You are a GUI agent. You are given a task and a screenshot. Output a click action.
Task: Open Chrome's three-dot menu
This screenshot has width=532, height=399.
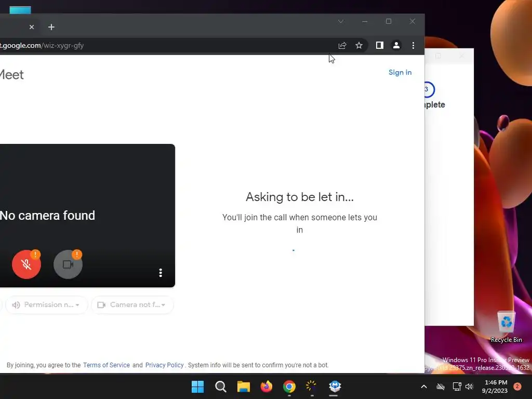(x=413, y=46)
